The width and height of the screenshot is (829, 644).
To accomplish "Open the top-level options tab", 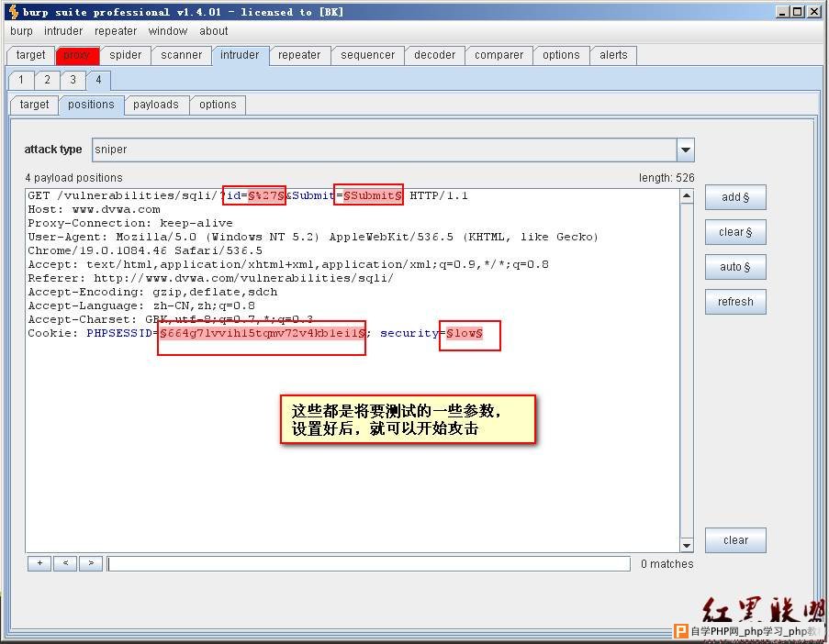I will point(562,55).
